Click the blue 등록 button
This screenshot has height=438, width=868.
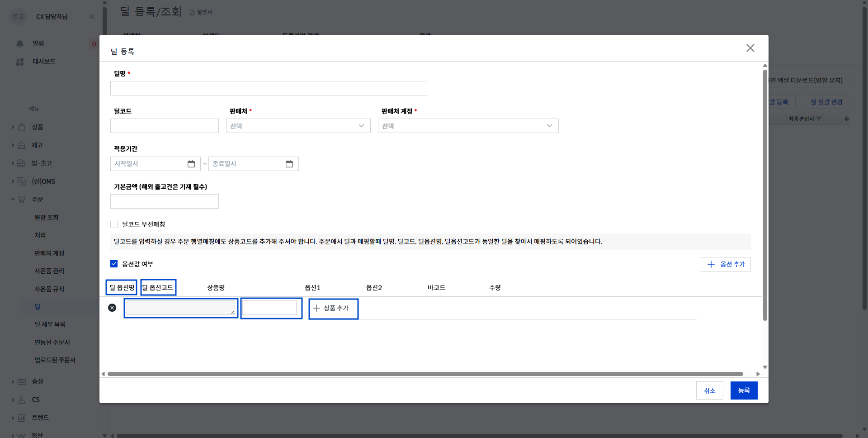pyautogui.click(x=744, y=390)
